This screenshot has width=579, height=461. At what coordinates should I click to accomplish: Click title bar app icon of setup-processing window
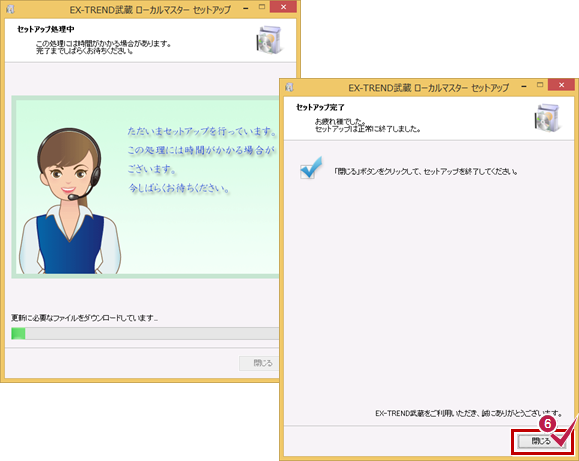10,8
